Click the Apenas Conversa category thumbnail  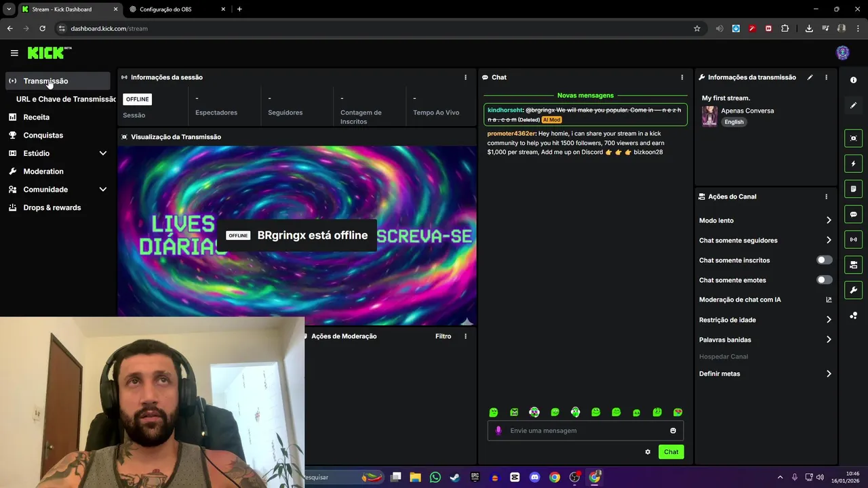coord(709,116)
